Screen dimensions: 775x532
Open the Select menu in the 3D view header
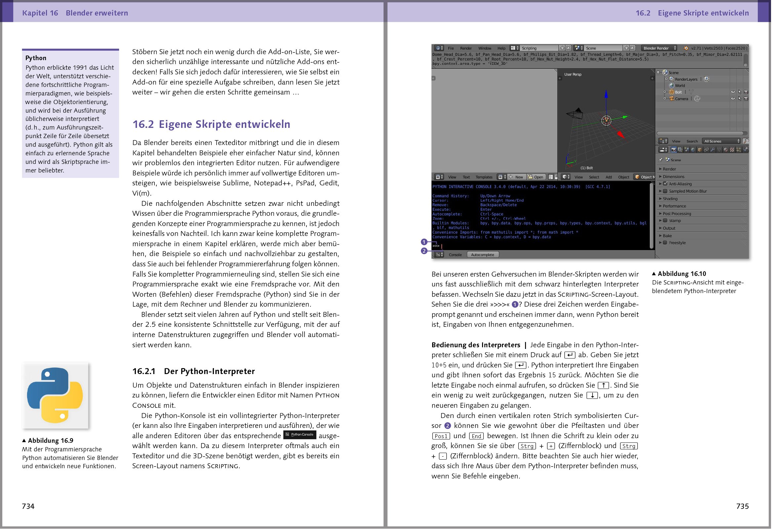(594, 177)
